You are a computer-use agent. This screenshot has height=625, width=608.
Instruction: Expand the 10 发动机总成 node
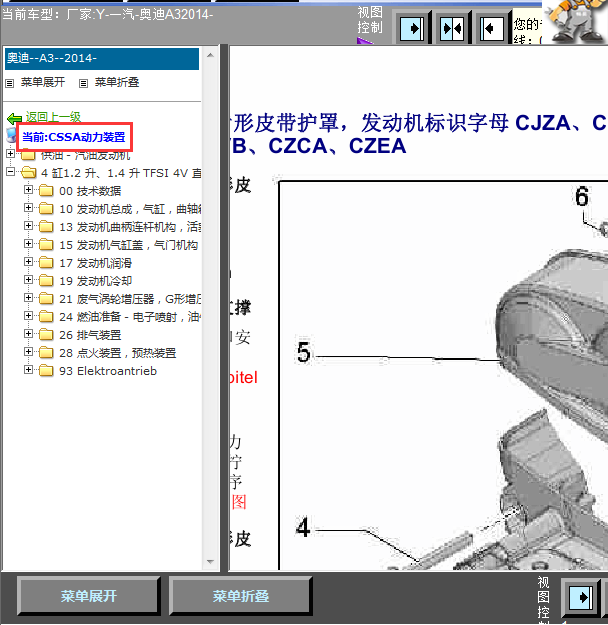click(28, 208)
